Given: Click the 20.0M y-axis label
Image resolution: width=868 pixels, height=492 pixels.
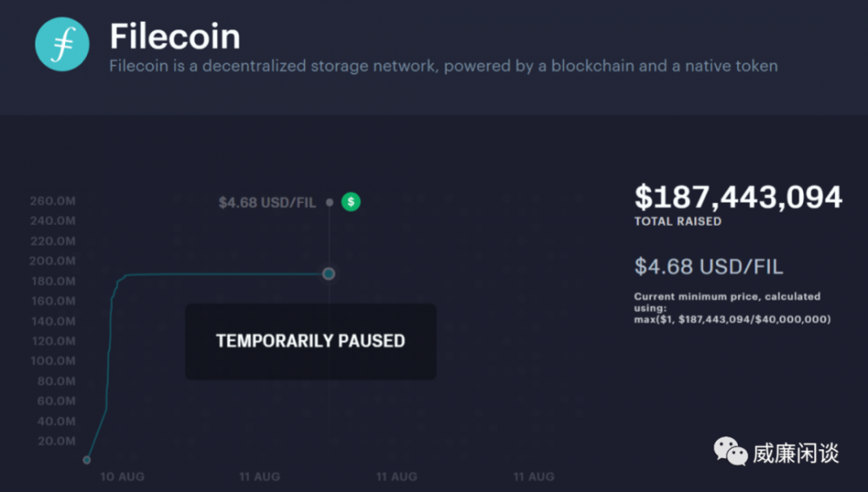Looking at the screenshot, I should point(56,441).
